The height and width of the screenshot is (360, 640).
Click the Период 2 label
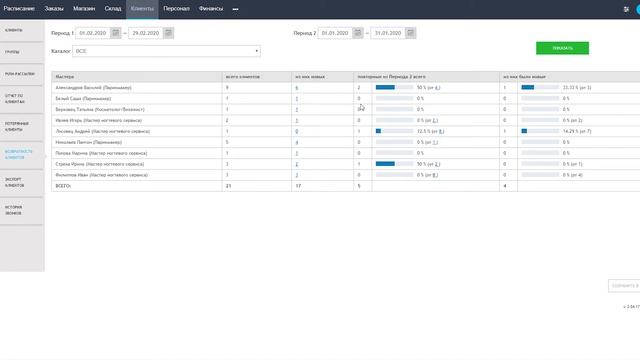[x=304, y=33]
